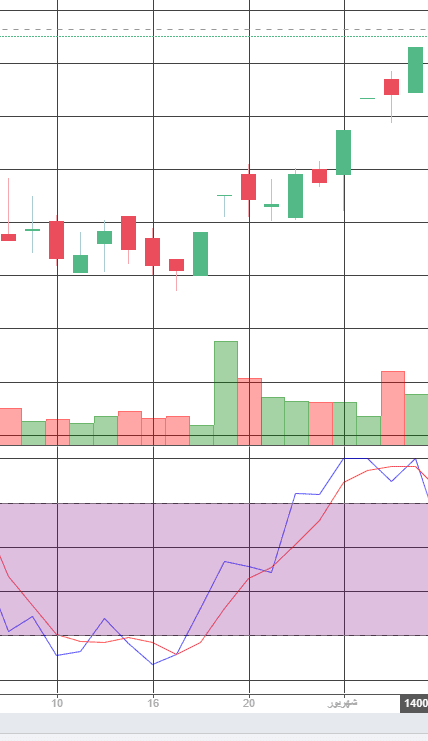Screen dimensions: 428x741
Task: Select the large green candle between 16 and 20
Action: point(200,254)
